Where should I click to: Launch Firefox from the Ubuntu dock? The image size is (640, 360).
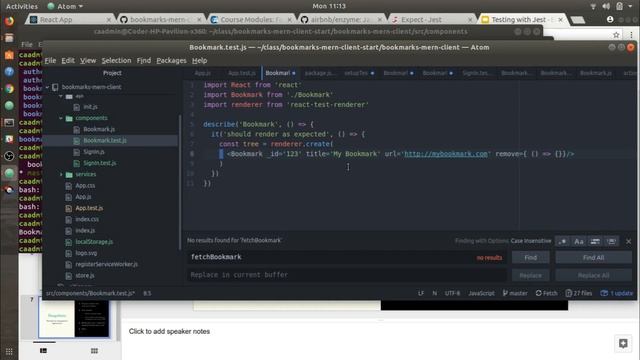click(9, 21)
